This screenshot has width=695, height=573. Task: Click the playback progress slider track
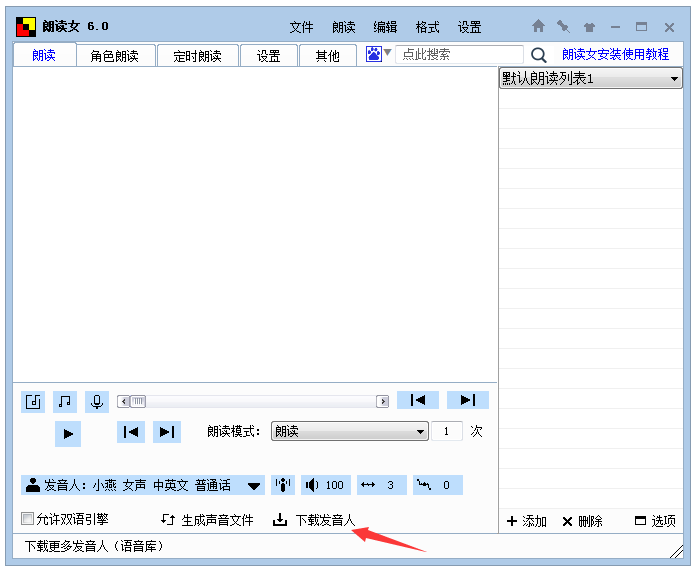pyautogui.click(x=252, y=401)
